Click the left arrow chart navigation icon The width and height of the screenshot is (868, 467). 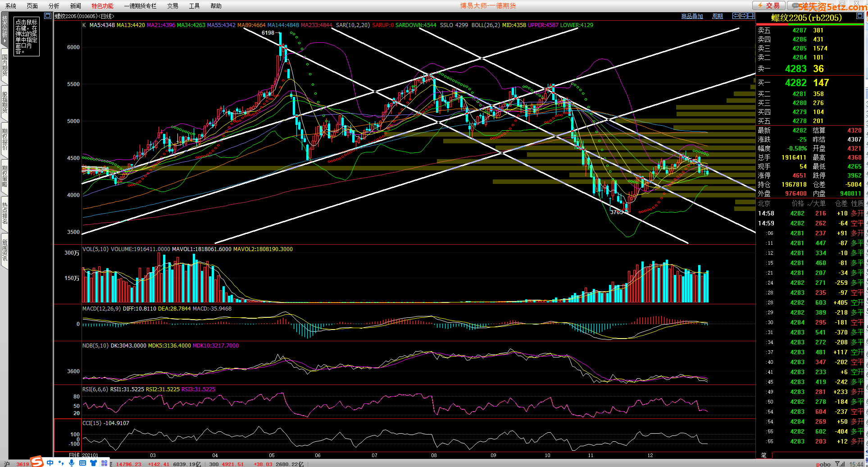click(x=736, y=16)
